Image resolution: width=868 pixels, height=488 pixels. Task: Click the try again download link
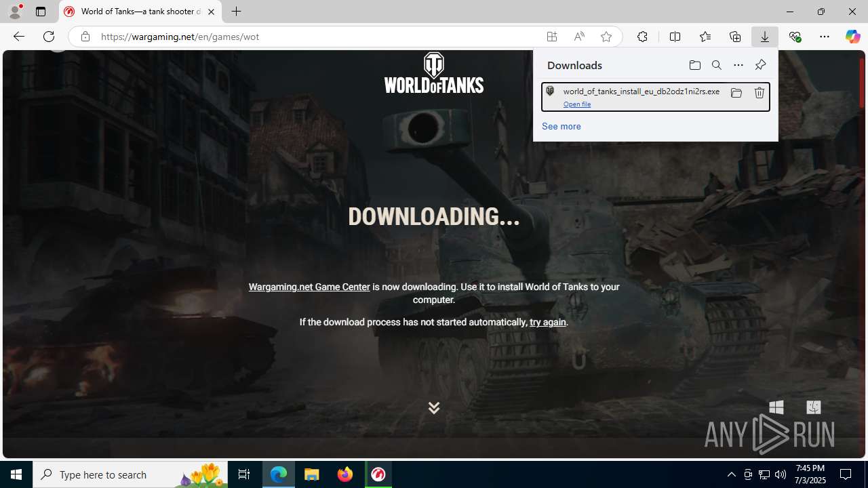(548, 322)
